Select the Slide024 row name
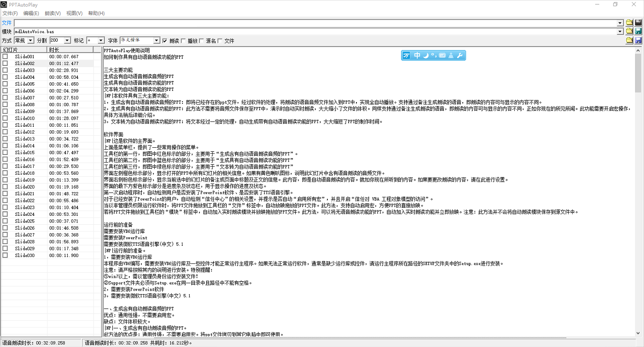This screenshot has height=347, width=644. click(25, 214)
